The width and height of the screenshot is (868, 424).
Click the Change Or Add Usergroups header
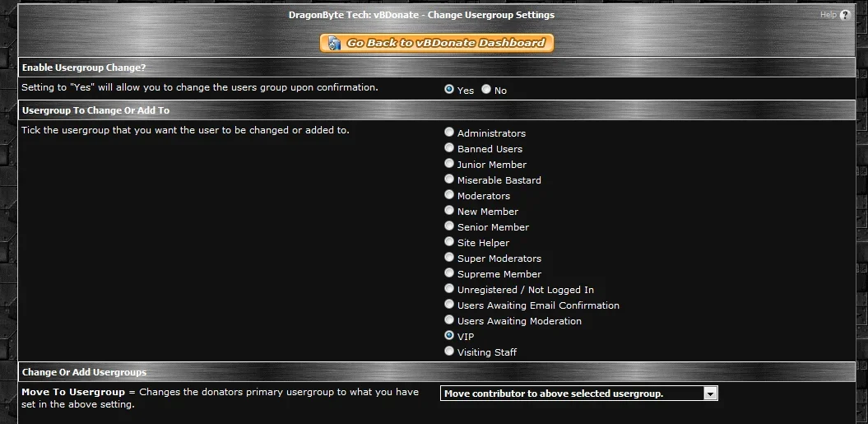[x=437, y=372]
